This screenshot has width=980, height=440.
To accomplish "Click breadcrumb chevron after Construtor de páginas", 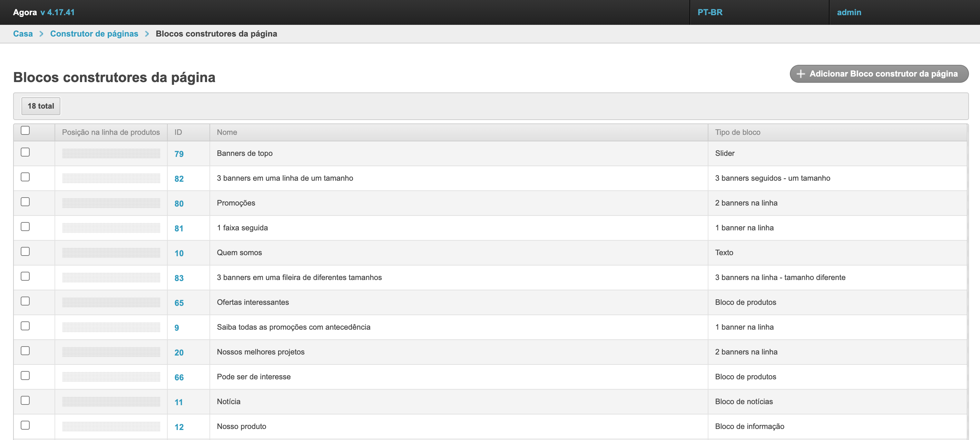I will 147,34.
